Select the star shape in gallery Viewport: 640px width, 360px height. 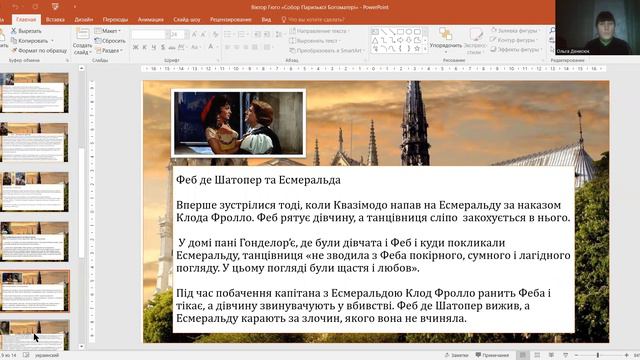(x=417, y=49)
